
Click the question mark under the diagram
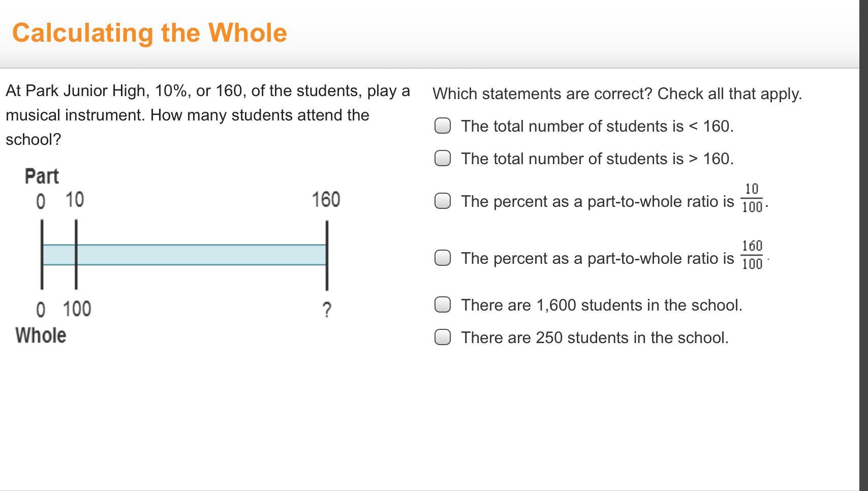[x=327, y=309]
